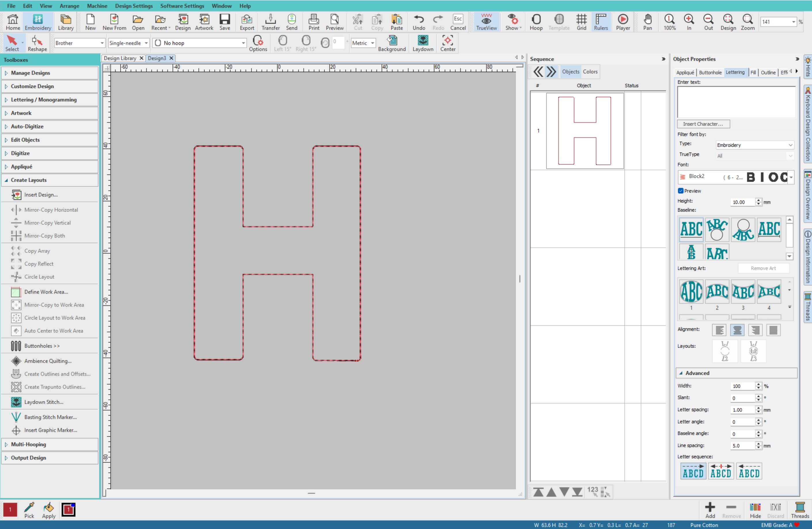Select the H object thumbnail in Sequence
Viewport: 812px width, 529px height.
pyautogui.click(x=585, y=131)
